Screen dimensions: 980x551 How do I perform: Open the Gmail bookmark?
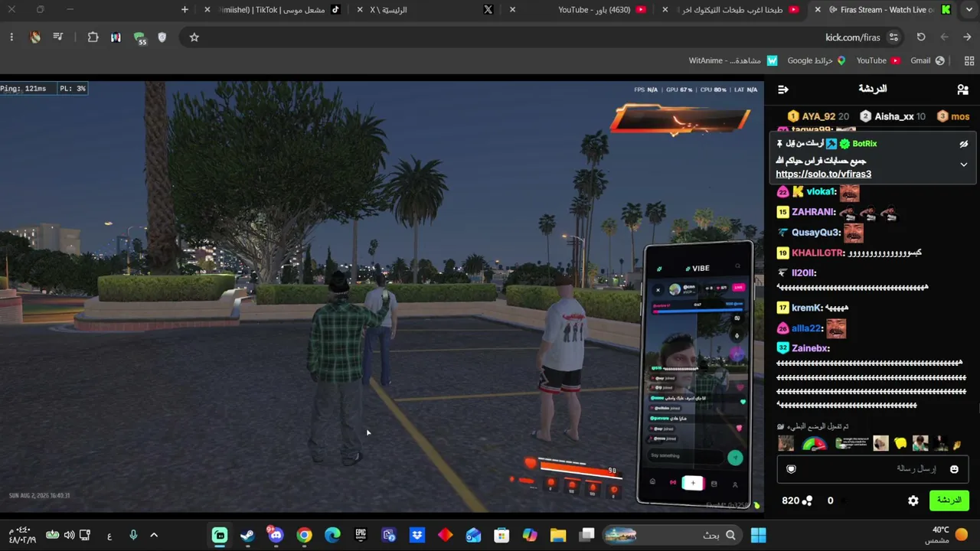click(927, 60)
